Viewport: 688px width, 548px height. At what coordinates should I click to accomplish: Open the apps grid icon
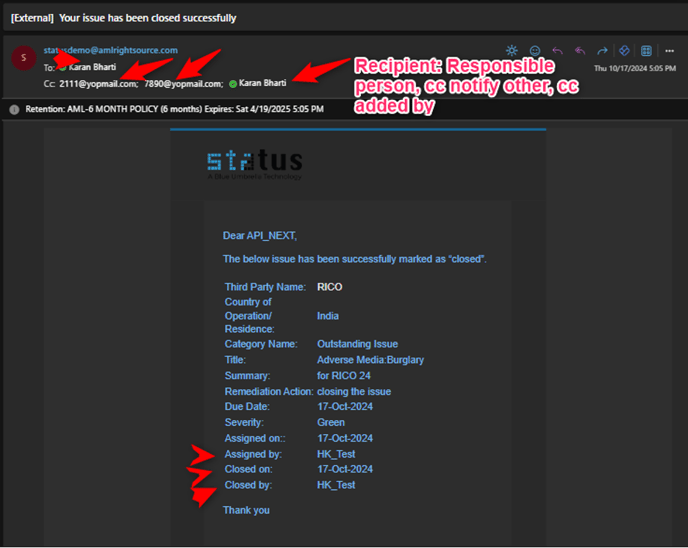click(646, 50)
